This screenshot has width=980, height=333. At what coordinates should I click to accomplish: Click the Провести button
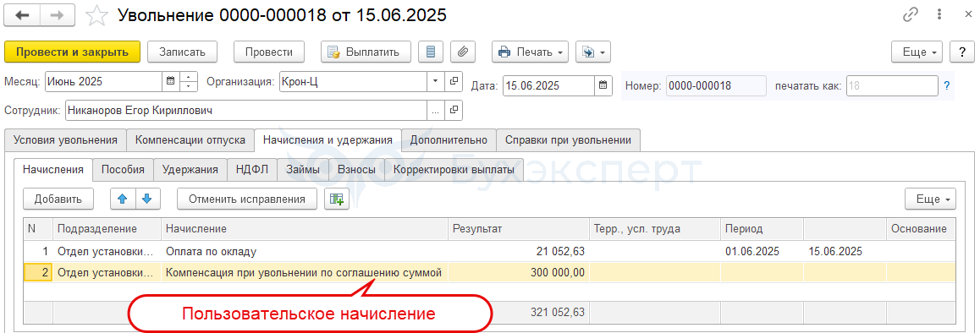(x=269, y=52)
